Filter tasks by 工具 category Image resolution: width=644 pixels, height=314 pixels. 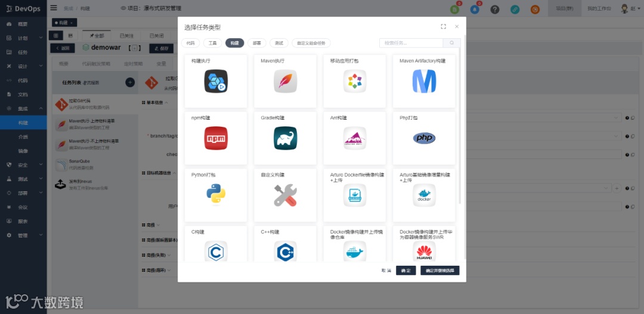[213, 43]
